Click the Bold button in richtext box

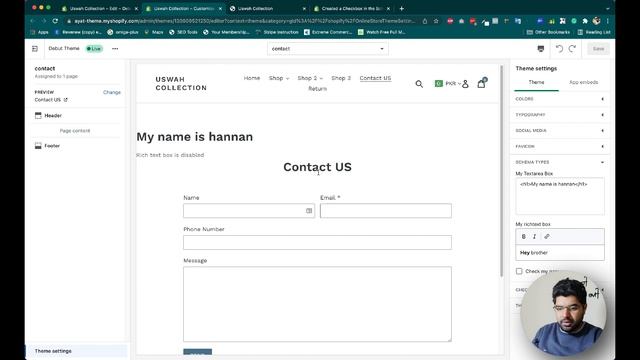pyautogui.click(x=524, y=236)
